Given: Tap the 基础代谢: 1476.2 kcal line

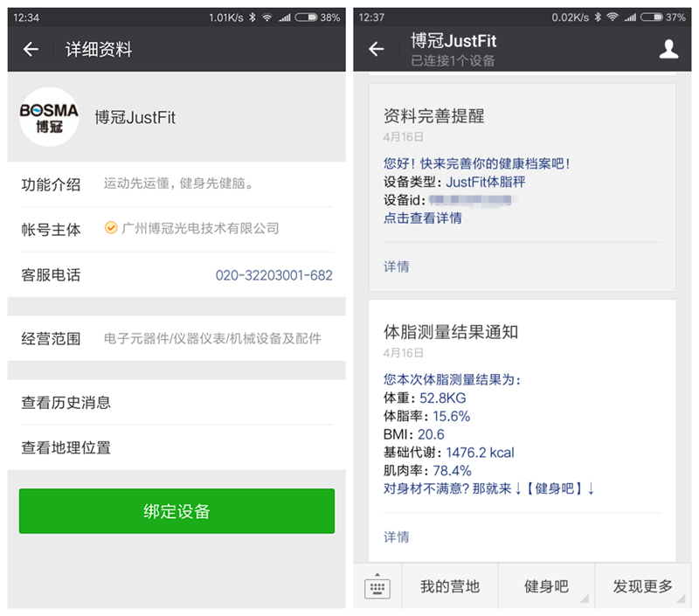Looking at the screenshot, I should tap(449, 453).
